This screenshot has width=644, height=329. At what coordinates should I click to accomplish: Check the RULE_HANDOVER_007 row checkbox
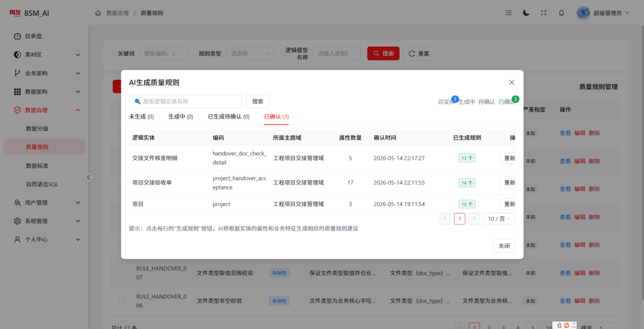(121, 273)
